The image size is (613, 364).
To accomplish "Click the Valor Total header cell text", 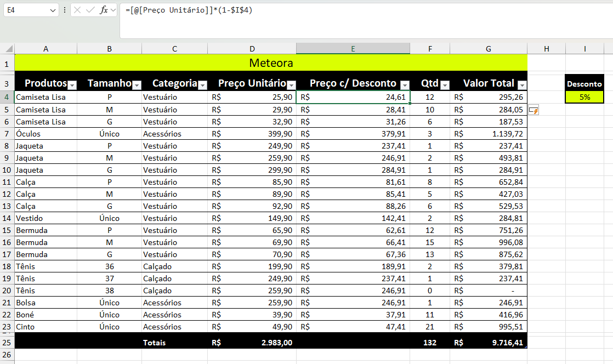I will tap(489, 83).
